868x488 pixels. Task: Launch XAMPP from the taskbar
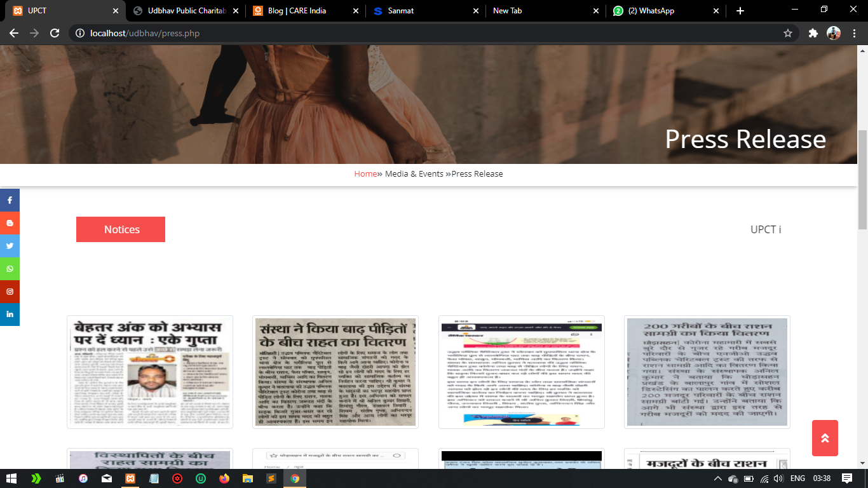[x=130, y=478]
